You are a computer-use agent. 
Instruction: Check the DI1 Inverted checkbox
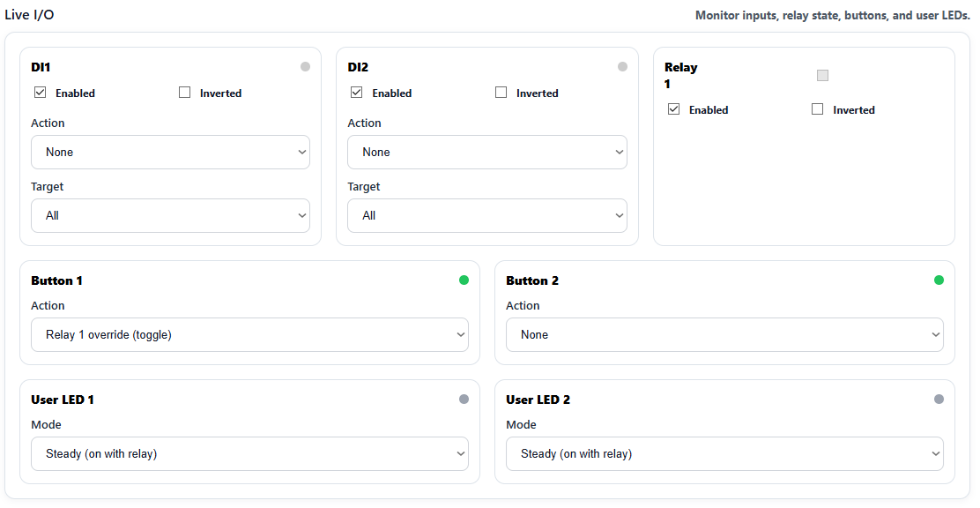pyautogui.click(x=184, y=92)
